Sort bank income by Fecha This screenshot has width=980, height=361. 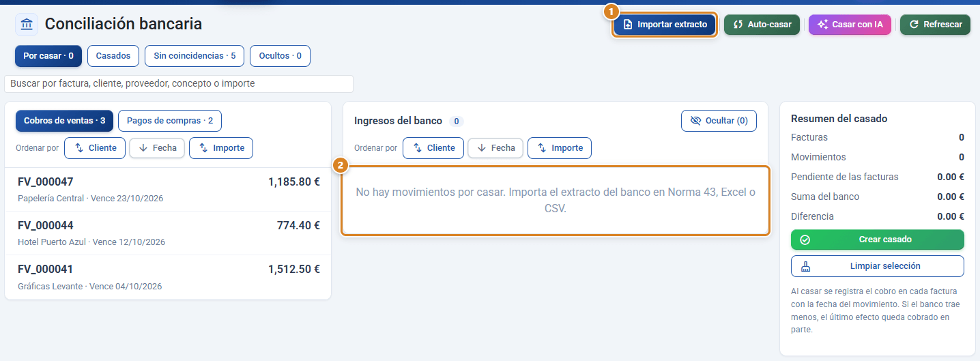[x=495, y=148]
